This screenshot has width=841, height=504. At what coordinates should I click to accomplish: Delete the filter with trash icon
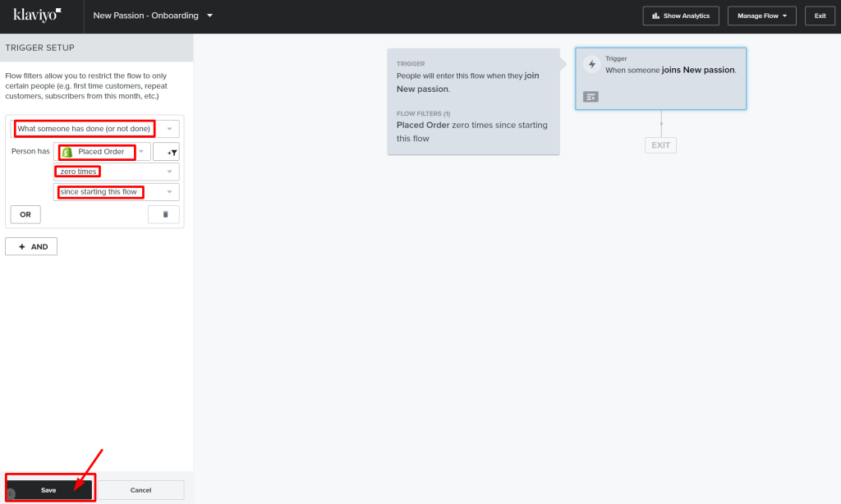pyautogui.click(x=163, y=214)
